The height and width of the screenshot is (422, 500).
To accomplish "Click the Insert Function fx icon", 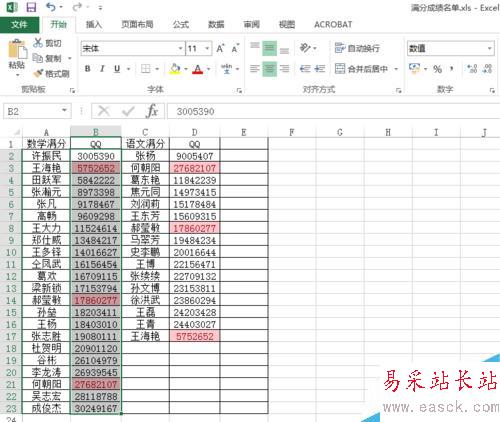I will pyautogui.click(x=152, y=111).
